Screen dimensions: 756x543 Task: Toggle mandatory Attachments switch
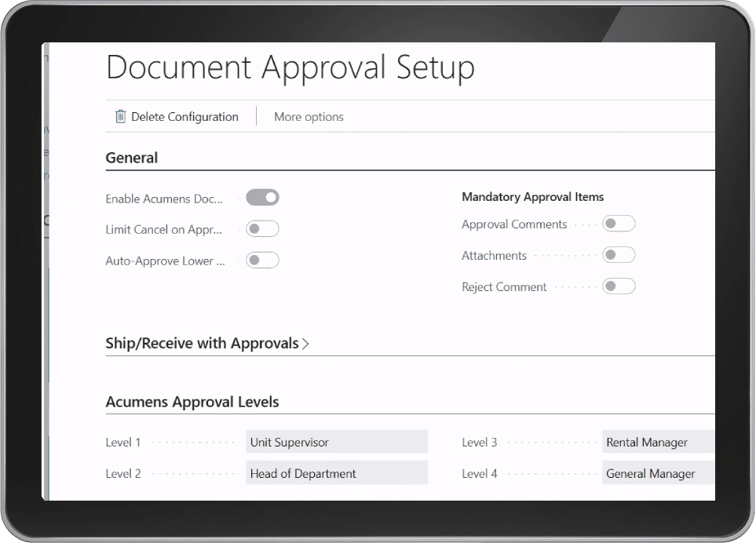619,255
